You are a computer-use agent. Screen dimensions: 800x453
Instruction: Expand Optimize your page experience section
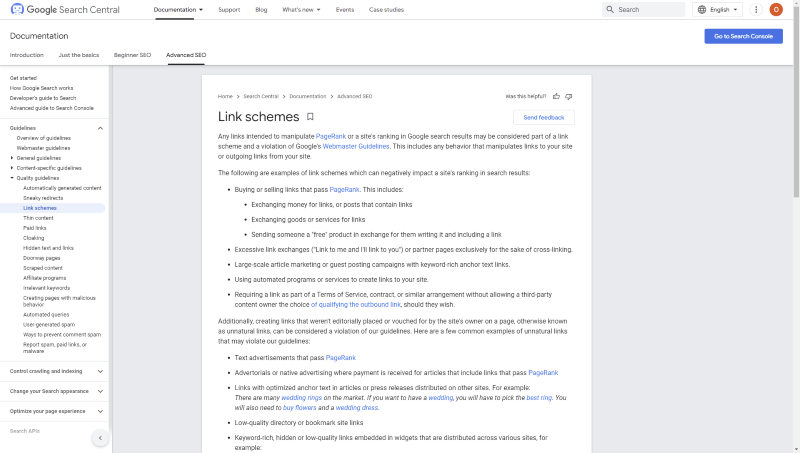tap(100, 411)
